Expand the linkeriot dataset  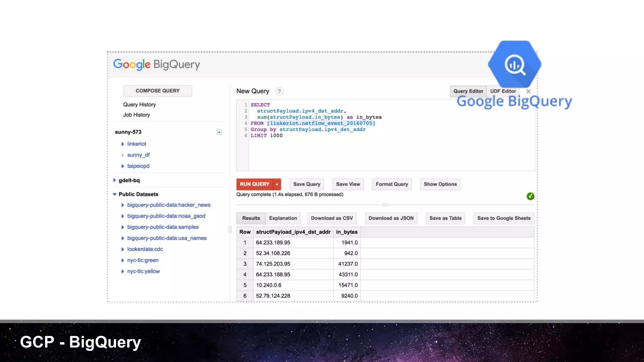[x=123, y=144]
